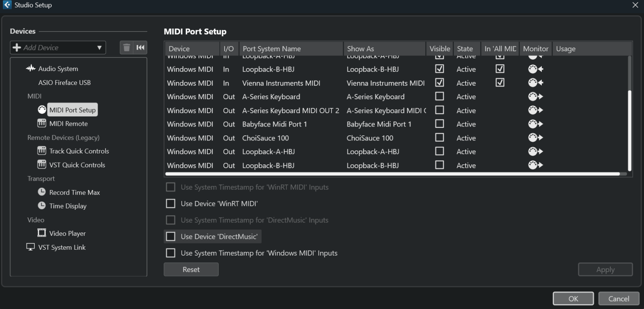Enable Visible for Babyface Midi Port 1

[440, 124]
